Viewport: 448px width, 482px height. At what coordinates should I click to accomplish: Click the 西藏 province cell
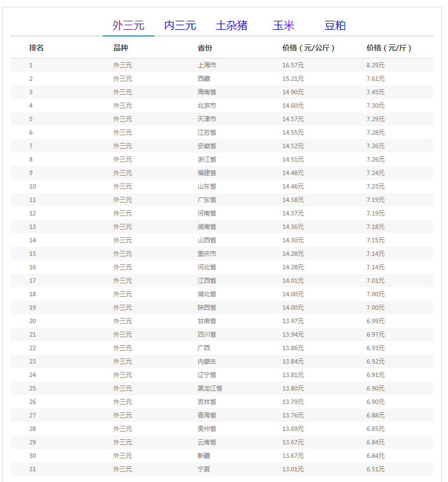click(x=204, y=79)
